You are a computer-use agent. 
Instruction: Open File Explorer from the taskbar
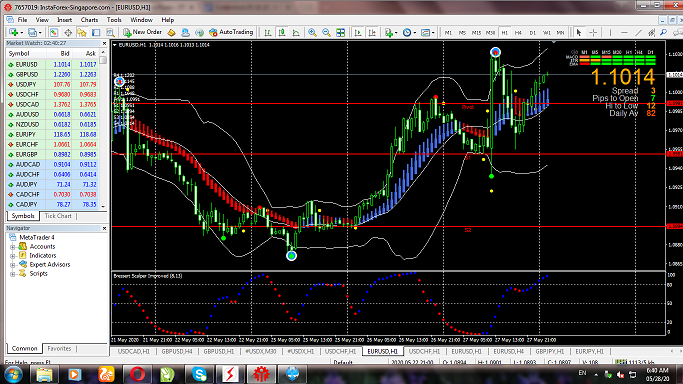[x=44, y=374]
